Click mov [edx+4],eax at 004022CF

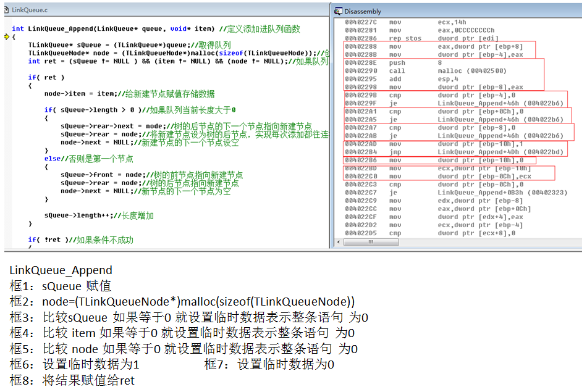[x=434, y=217]
